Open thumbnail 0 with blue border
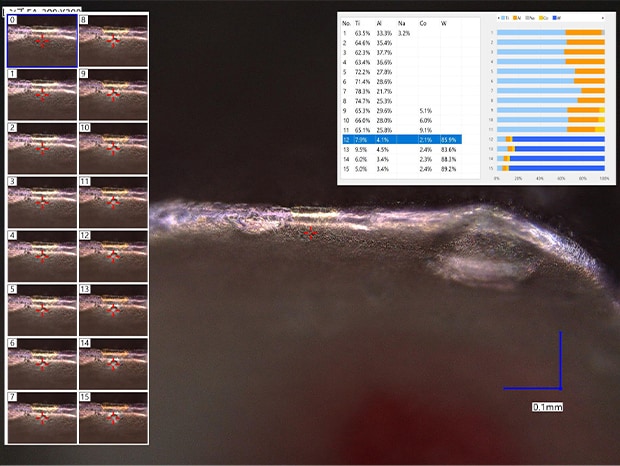Screen dimensions: 620x466 click(x=41, y=41)
